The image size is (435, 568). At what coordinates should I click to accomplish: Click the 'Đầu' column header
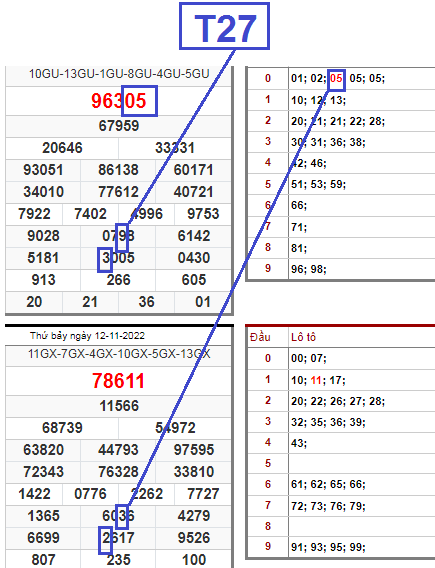click(x=260, y=337)
